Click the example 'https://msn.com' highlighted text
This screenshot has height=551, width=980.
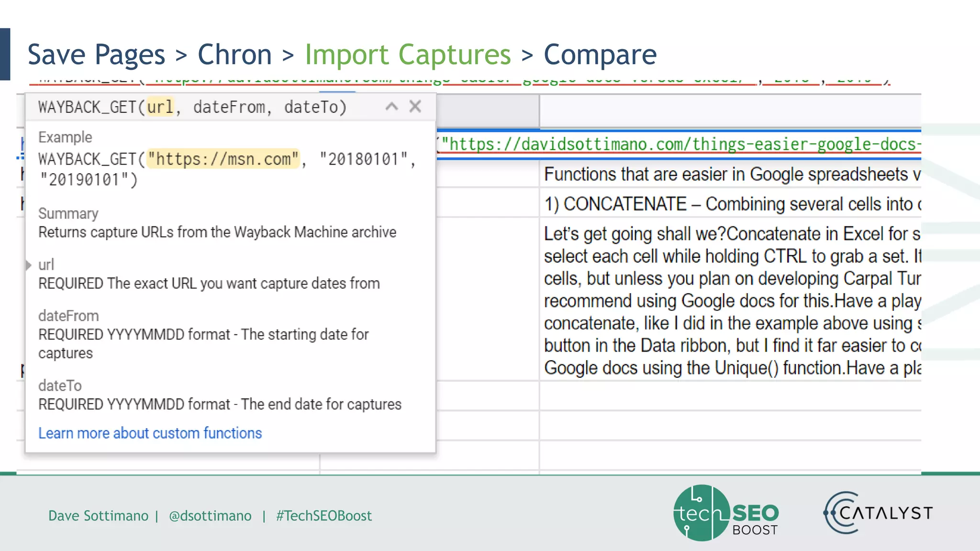click(x=223, y=159)
